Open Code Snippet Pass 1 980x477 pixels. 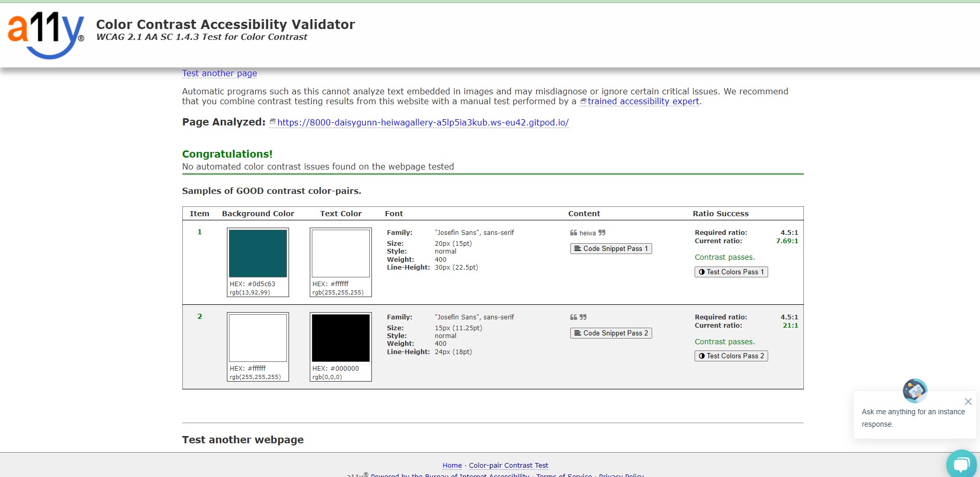pyautogui.click(x=611, y=249)
